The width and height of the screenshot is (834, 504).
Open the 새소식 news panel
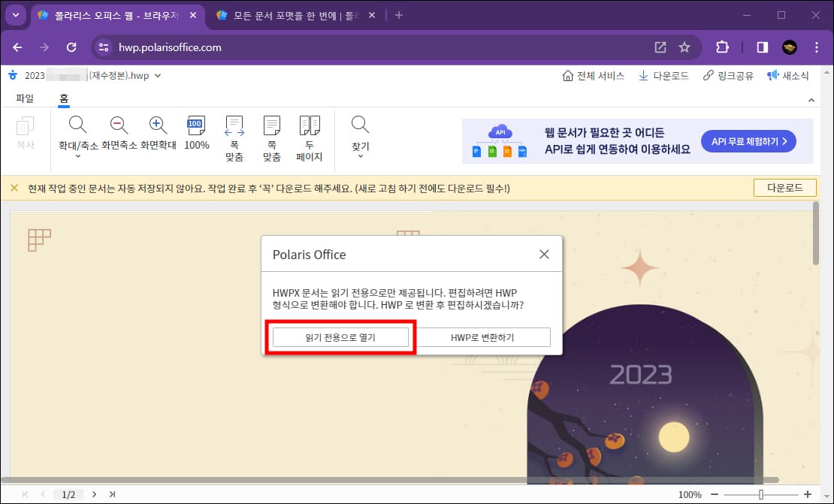[x=790, y=75]
